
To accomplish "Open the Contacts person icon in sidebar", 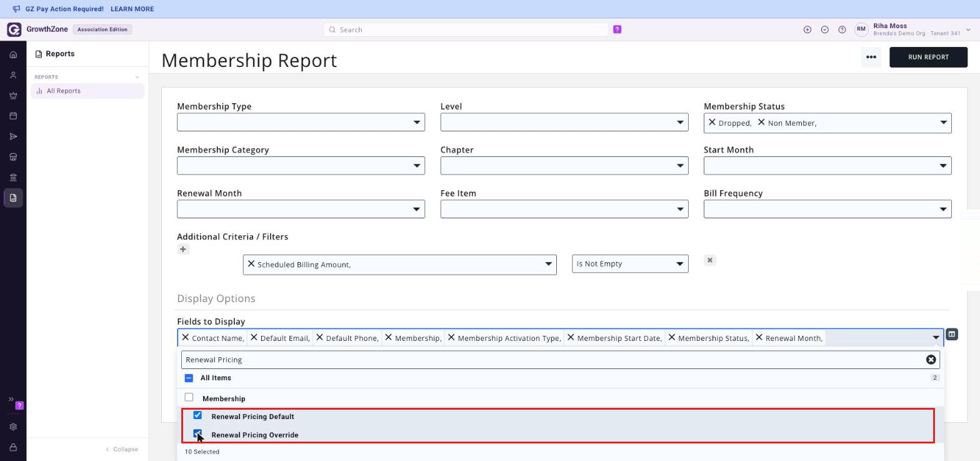I will pyautogui.click(x=13, y=75).
